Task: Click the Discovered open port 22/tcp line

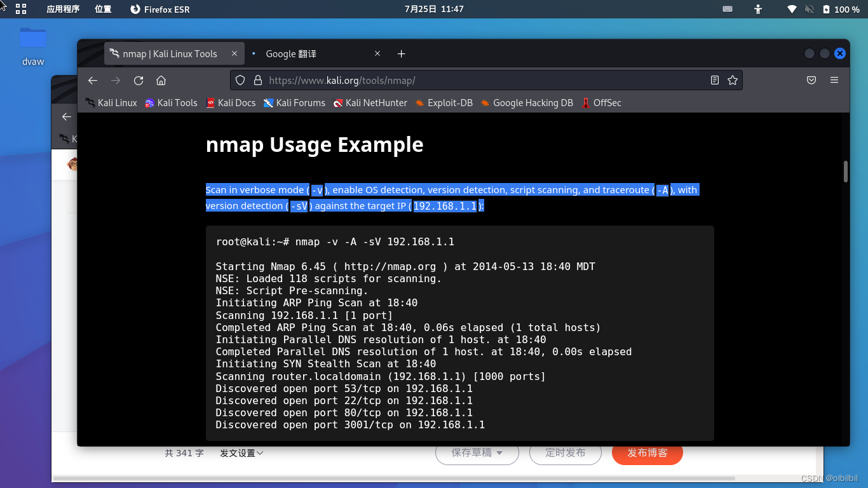Action: (344, 400)
